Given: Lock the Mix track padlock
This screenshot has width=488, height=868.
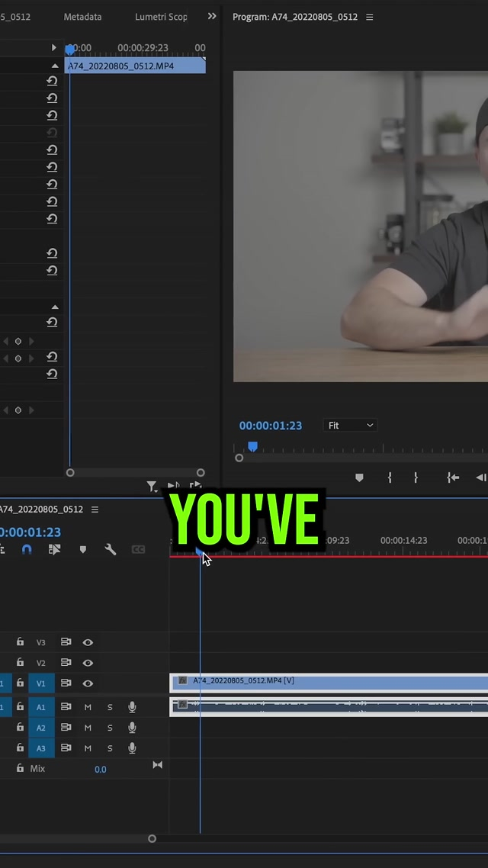Looking at the screenshot, I should [20, 768].
